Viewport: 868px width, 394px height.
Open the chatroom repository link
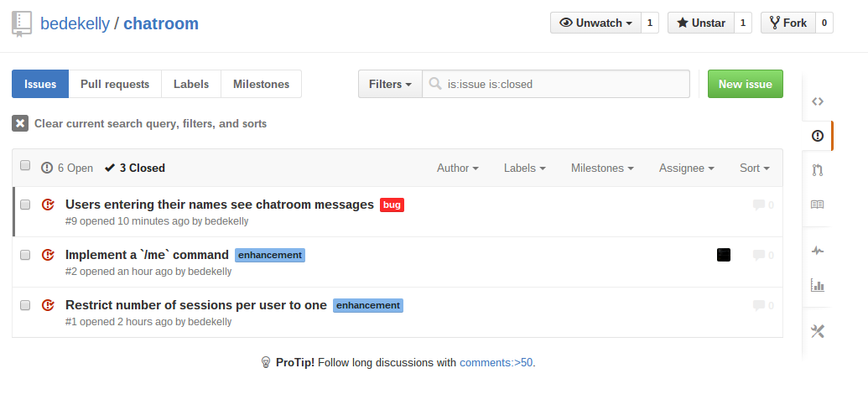point(161,23)
